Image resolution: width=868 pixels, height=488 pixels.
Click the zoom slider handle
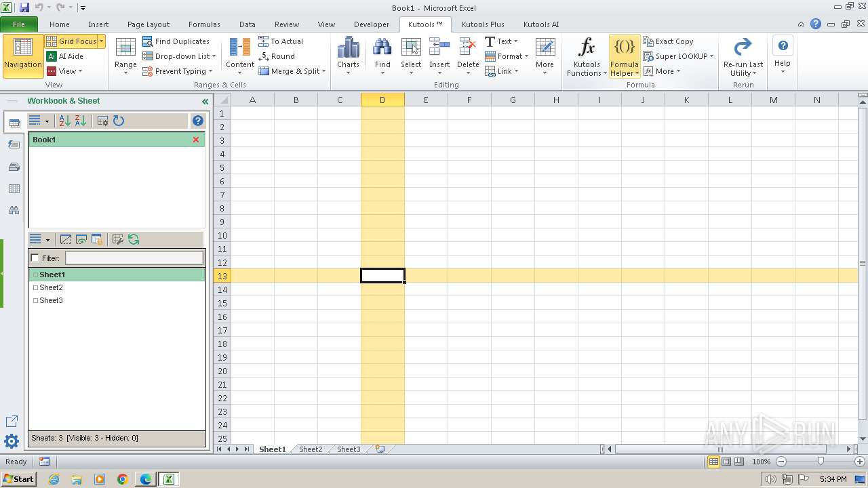(821, 462)
